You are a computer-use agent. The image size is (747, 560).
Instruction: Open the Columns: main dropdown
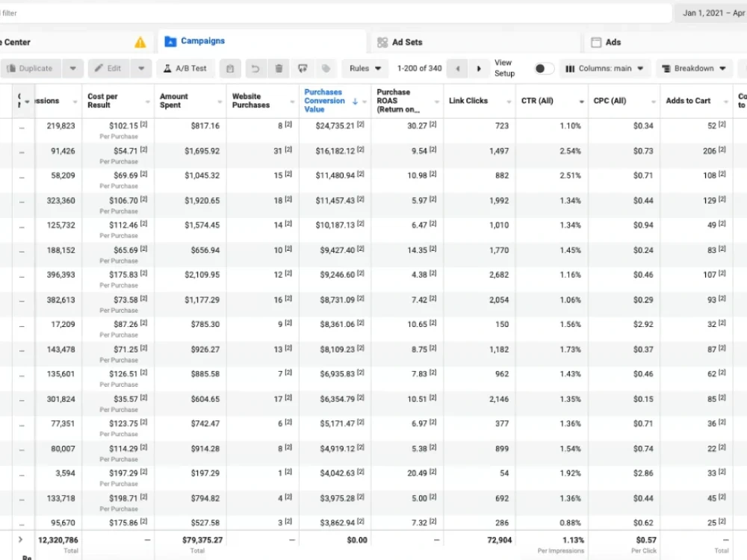604,69
